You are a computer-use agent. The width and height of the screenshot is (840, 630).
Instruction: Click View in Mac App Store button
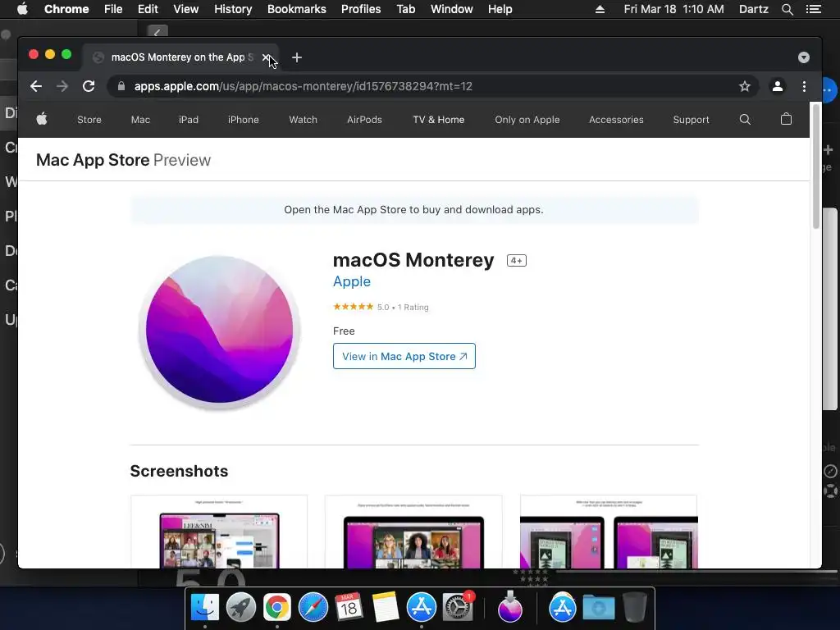tap(404, 356)
